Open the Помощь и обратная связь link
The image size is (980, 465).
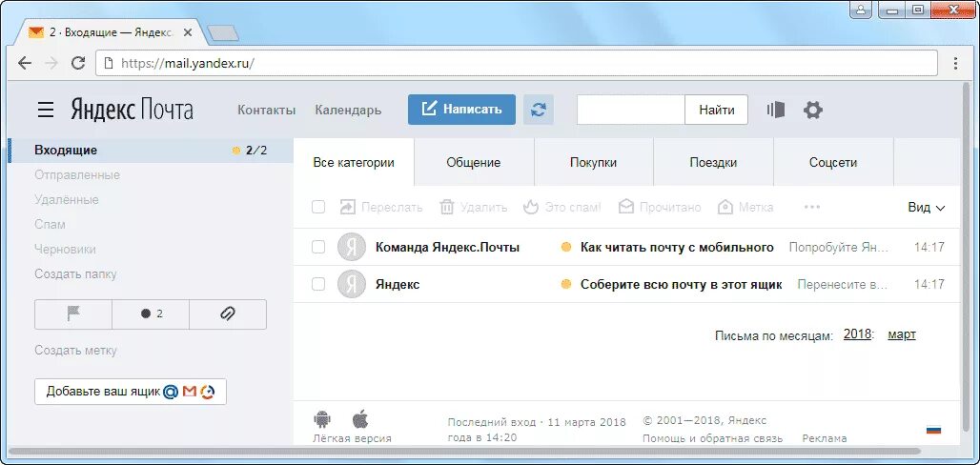(712, 438)
